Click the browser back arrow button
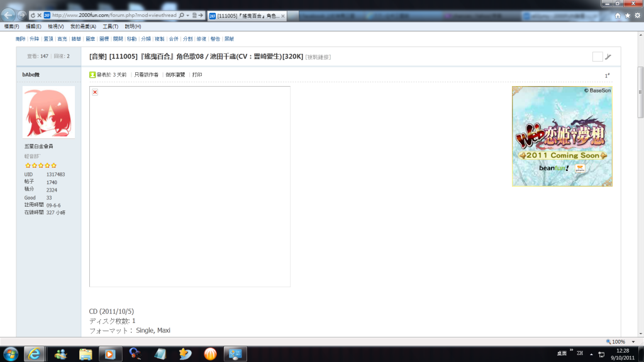The height and width of the screenshot is (362, 644). [x=9, y=14]
